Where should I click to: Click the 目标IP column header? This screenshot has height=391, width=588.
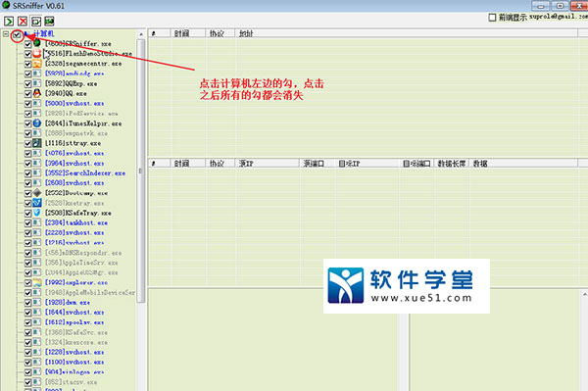tap(367, 163)
